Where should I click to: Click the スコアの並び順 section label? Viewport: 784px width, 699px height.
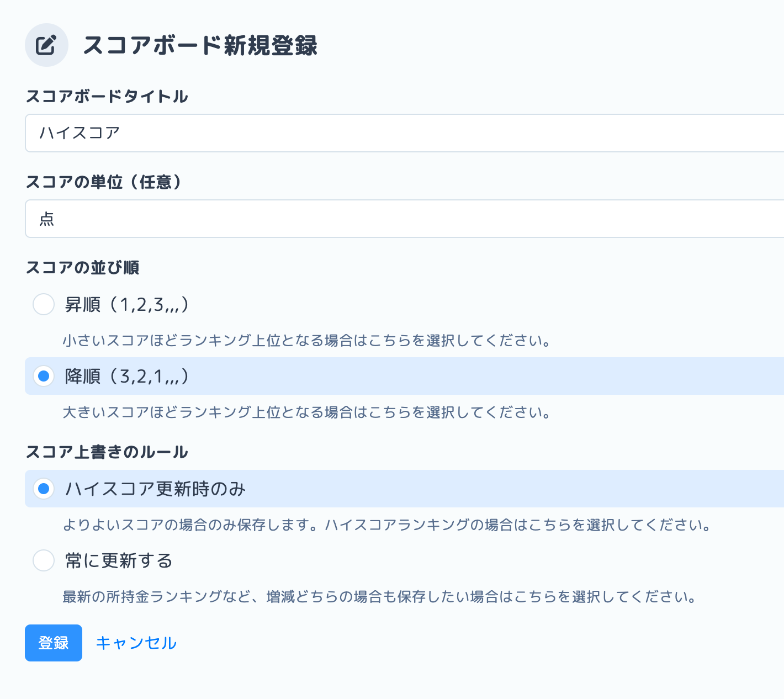pos(82,268)
